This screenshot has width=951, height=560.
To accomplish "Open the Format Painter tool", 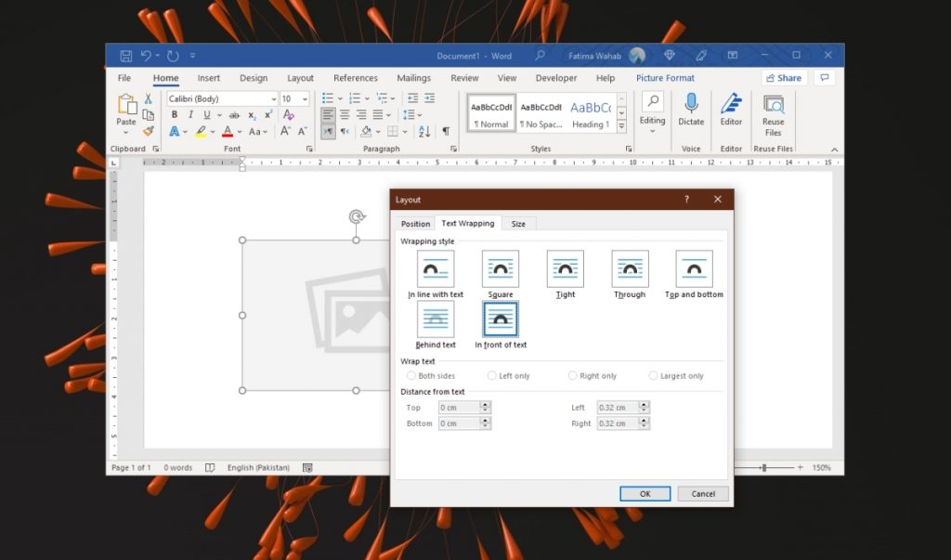I will click(147, 131).
